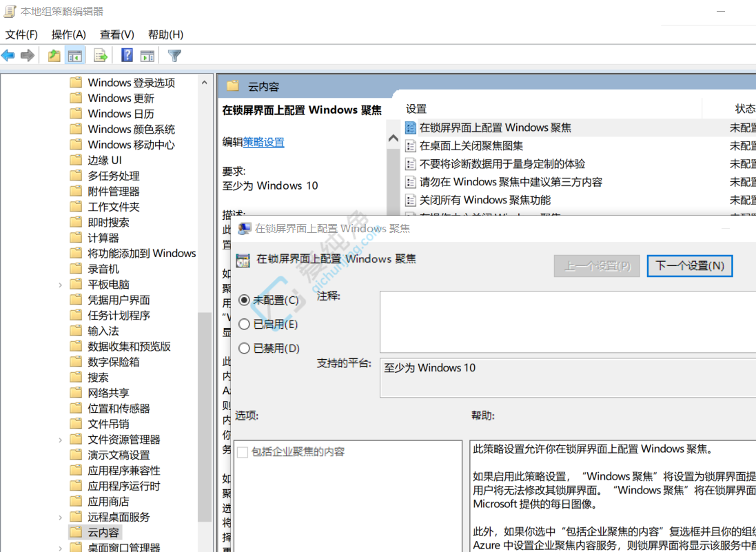The width and height of the screenshot is (756, 552).
Task: Click the policy dialog title bar icon
Action: [x=245, y=229]
